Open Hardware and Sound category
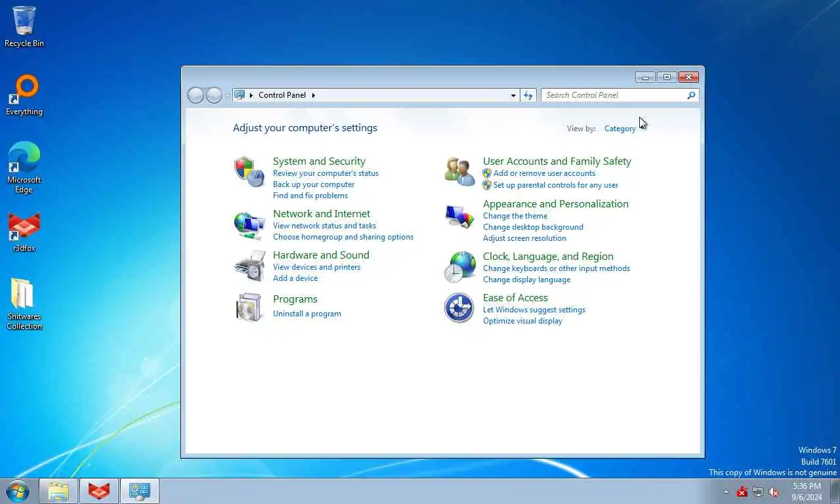Viewport: 840px width, 504px height. pyautogui.click(x=321, y=255)
